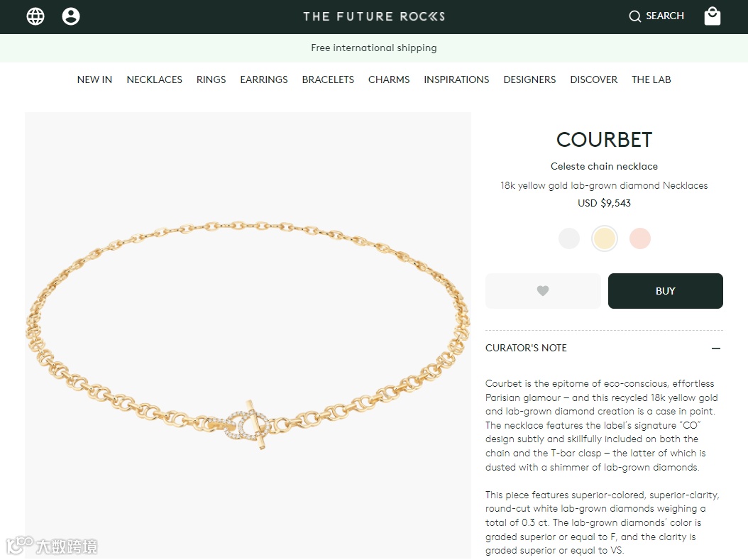
Task: Select the white gold color swatch
Action: (x=568, y=238)
